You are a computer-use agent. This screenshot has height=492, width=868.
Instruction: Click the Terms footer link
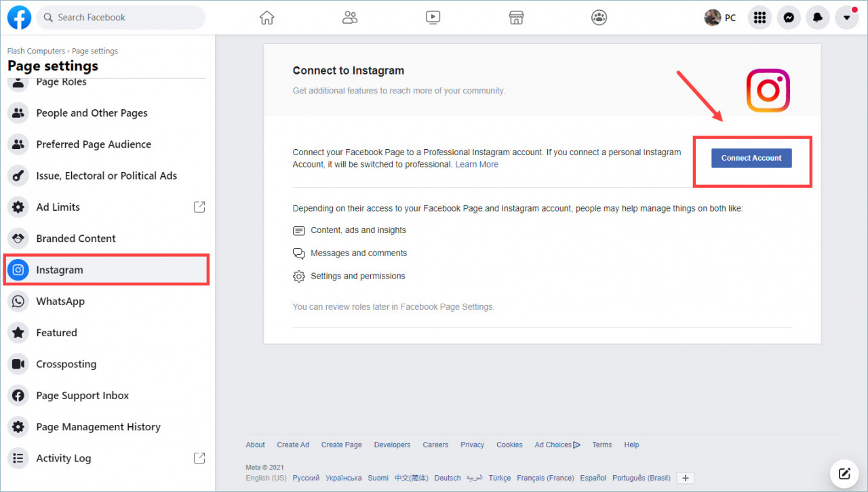[x=602, y=445]
